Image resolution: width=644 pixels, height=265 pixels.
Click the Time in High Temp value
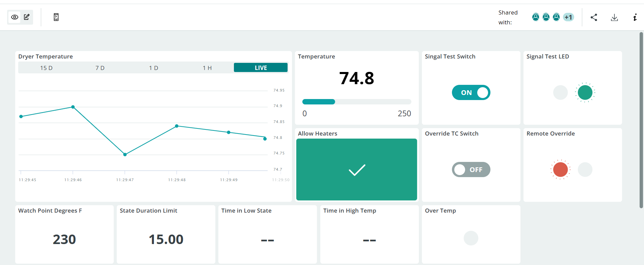[x=369, y=240]
